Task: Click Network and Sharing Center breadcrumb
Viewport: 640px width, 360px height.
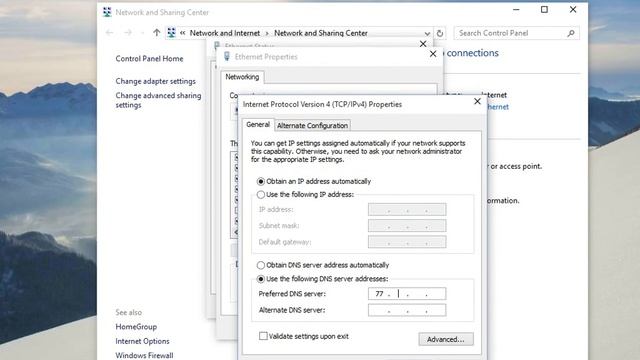Action: 321,33
